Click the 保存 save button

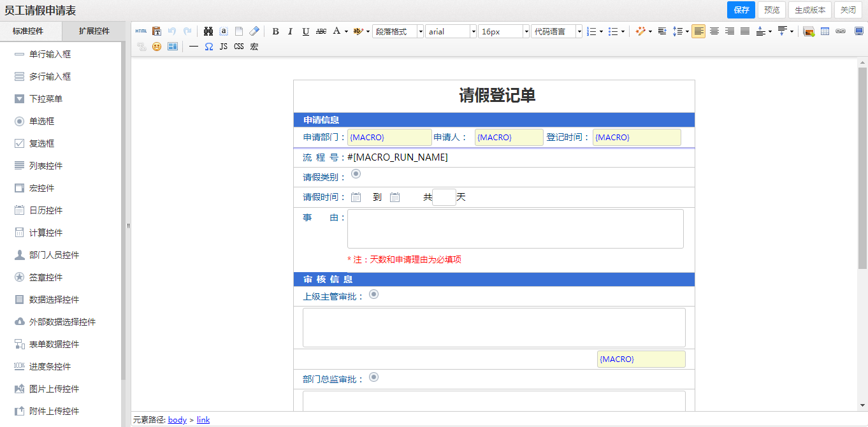(741, 10)
